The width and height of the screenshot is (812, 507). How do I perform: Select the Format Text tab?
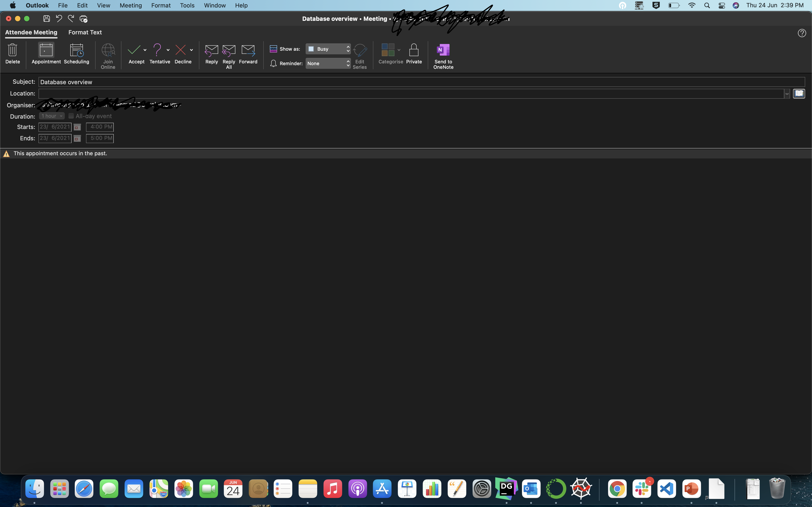point(85,32)
